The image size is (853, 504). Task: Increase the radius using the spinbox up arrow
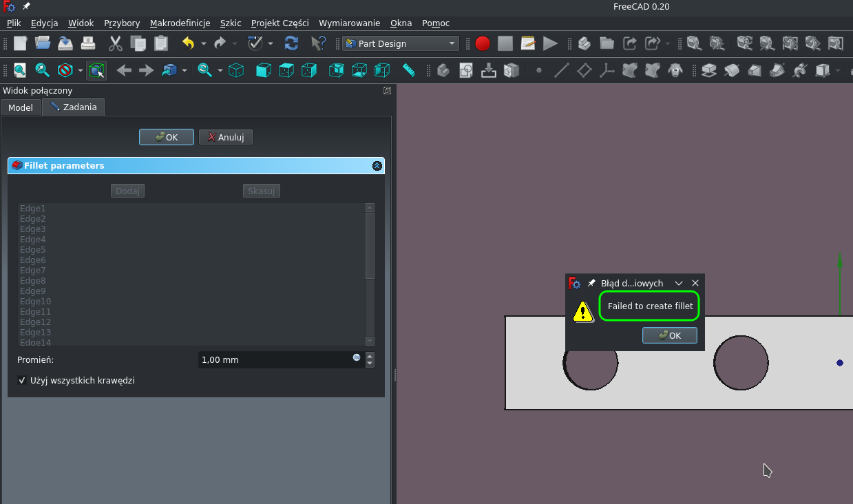tap(370, 355)
